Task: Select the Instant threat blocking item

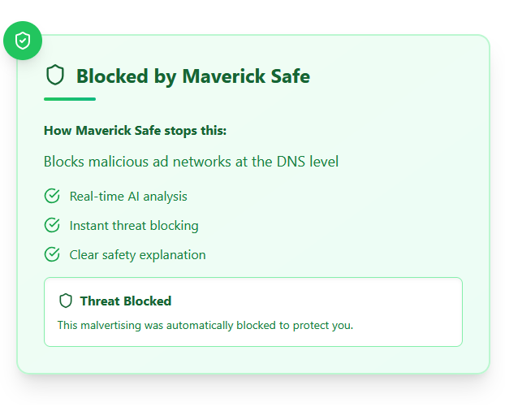Action: [x=134, y=226]
